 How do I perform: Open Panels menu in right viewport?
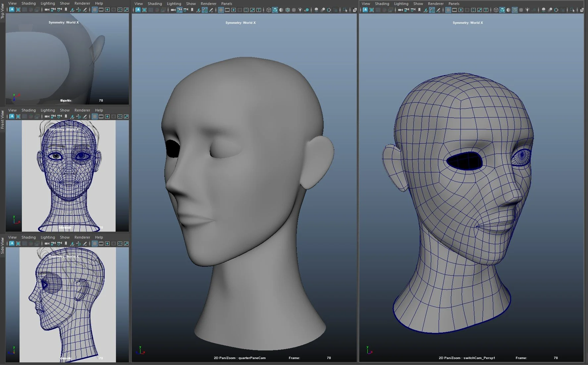pyautogui.click(x=454, y=4)
